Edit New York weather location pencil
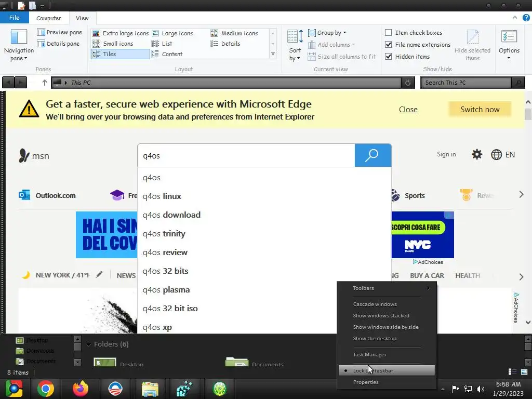This screenshot has height=399, width=532. click(99, 274)
